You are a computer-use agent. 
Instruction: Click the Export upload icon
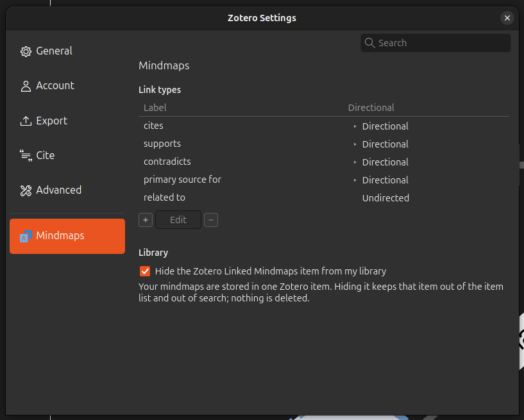pyautogui.click(x=26, y=121)
